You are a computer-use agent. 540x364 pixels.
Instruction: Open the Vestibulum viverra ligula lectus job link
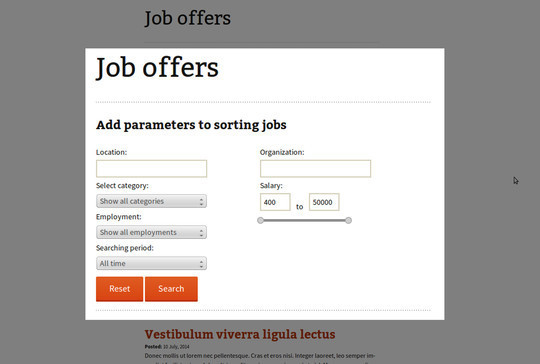click(240, 334)
